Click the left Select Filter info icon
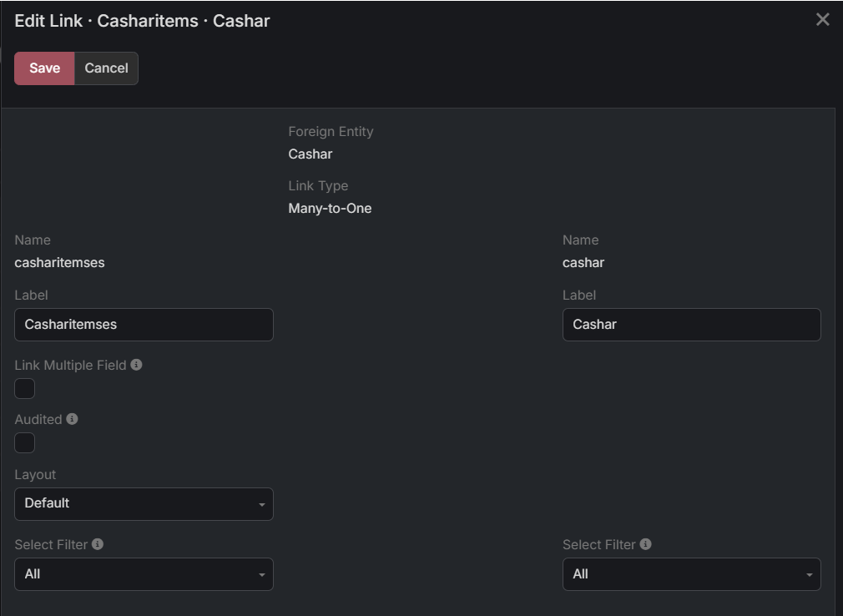This screenshot has width=843, height=616. point(98,544)
